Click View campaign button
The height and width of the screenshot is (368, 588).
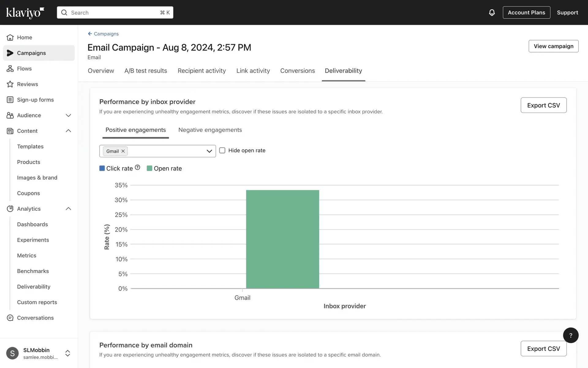pos(553,46)
